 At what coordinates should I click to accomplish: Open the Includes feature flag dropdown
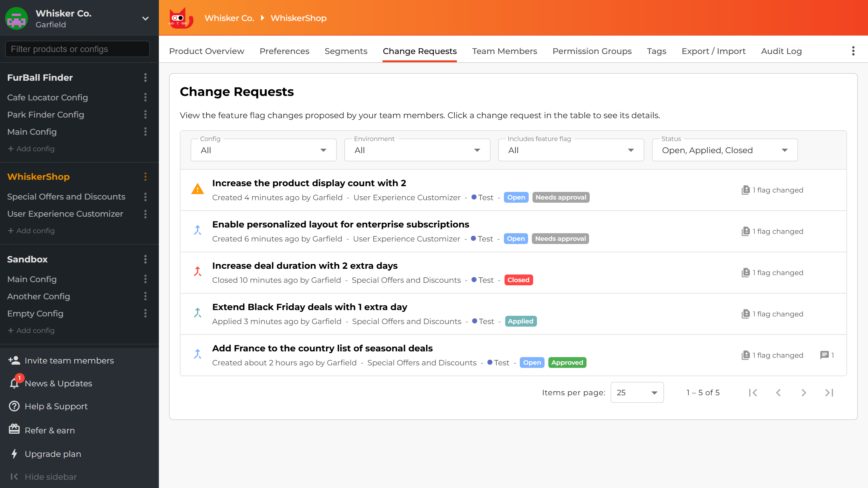(571, 150)
